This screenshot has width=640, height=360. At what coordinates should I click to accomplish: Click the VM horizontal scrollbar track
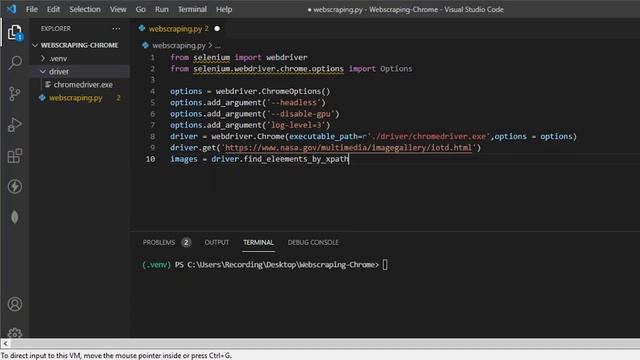[325, 344]
